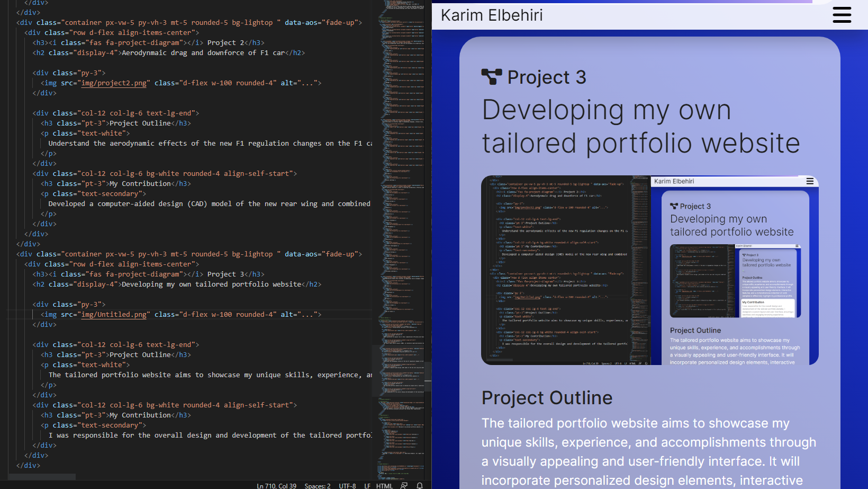
Task: Click the Karim Elbehiri site title
Action: pyautogui.click(x=492, y=15)
